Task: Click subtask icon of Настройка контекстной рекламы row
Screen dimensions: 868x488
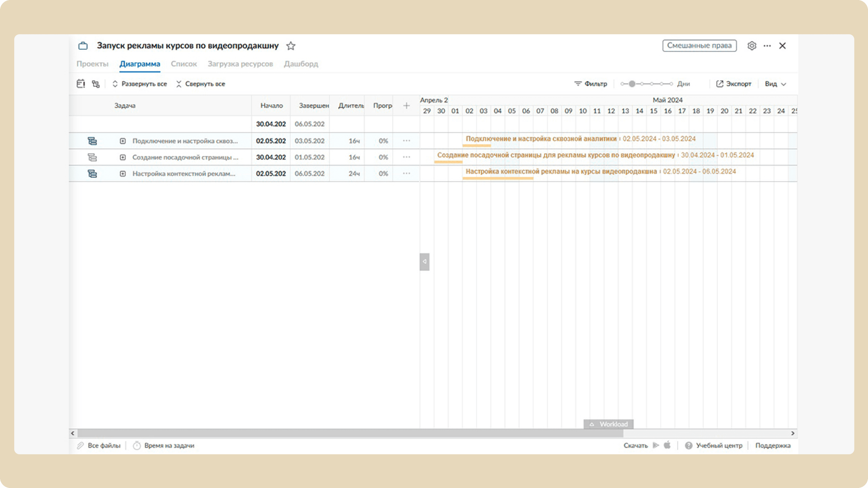Action: tap(92, 174)
